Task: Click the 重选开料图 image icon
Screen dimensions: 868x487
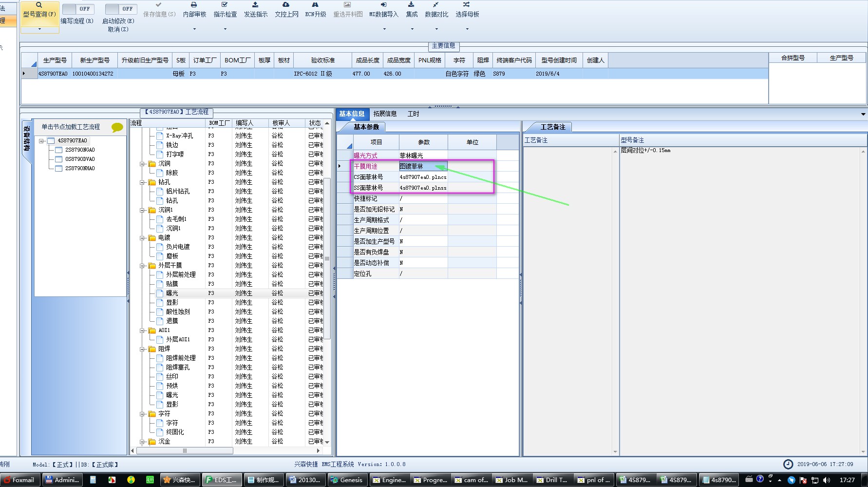Action: 347,5
